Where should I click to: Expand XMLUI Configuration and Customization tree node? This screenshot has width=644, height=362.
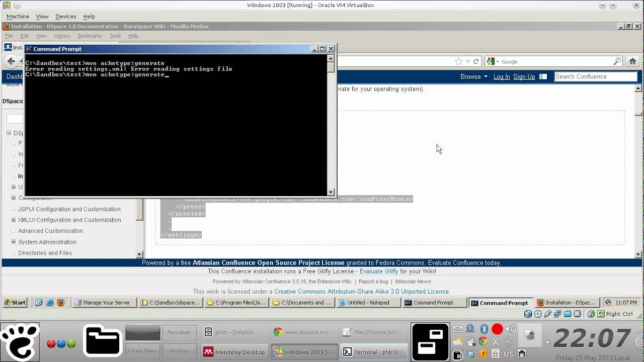[x=14, y=220]
